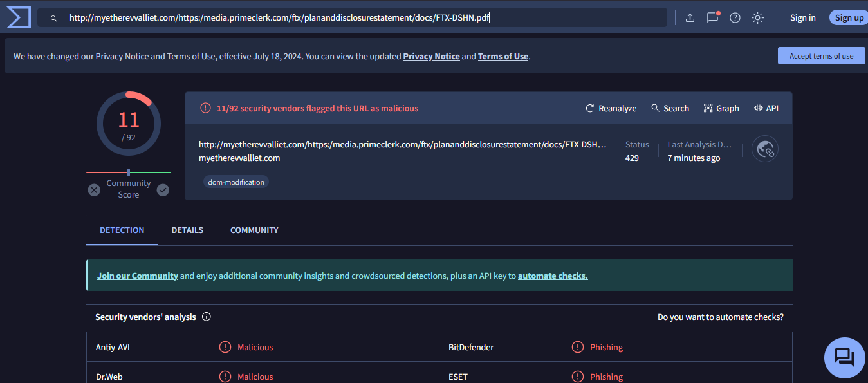Screen dimensions: 868x383
Task: Click the Search button in the report header
Action: click(670, 108)
